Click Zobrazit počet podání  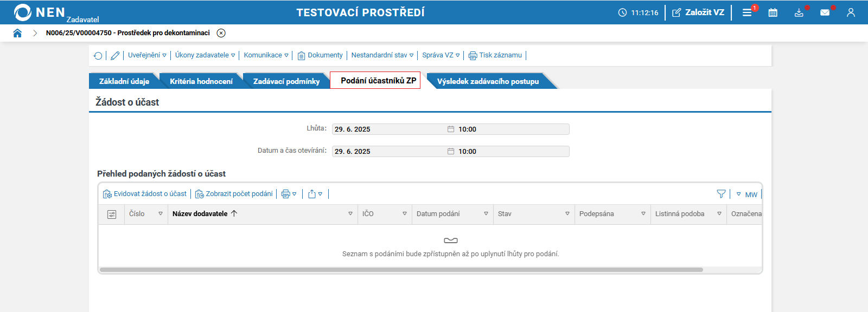click(234, 194)
